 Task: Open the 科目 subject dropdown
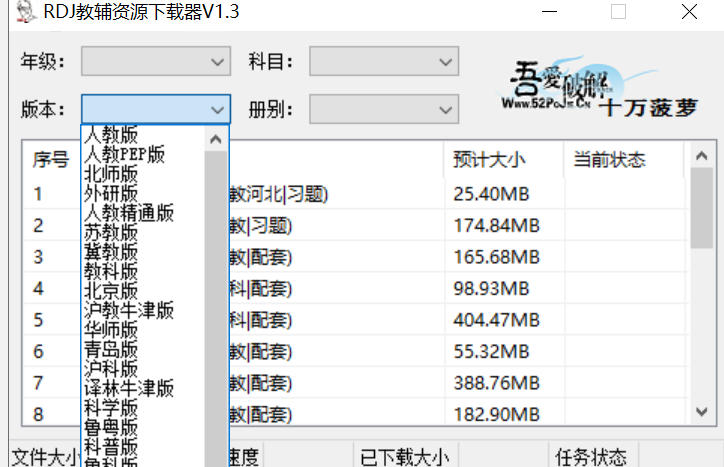[x=384, y=62]
